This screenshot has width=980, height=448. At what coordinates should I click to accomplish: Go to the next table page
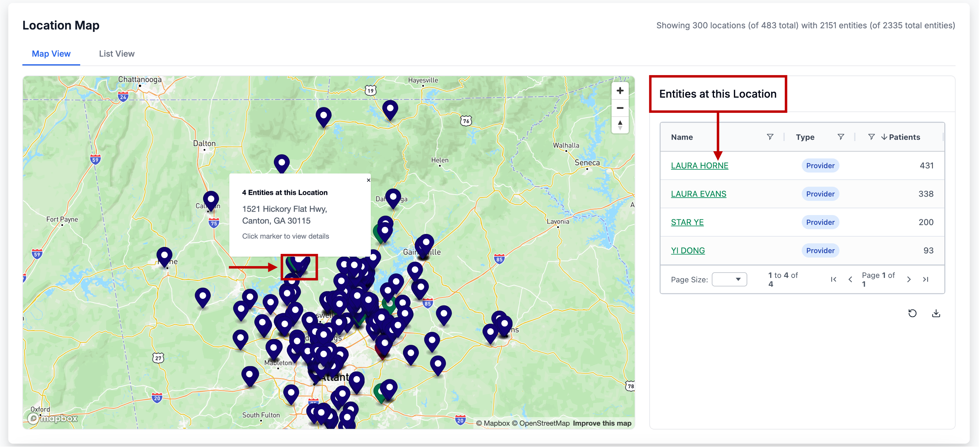point(908,279)
